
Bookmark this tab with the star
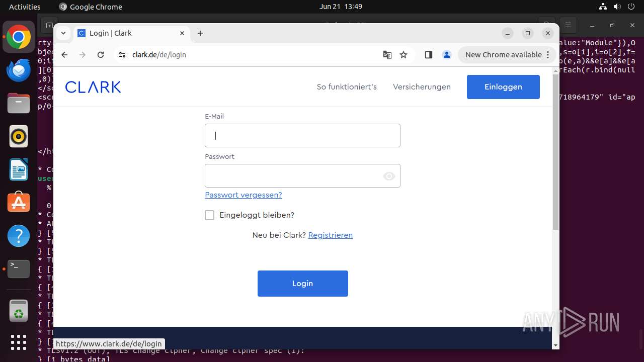coord(404,55)
